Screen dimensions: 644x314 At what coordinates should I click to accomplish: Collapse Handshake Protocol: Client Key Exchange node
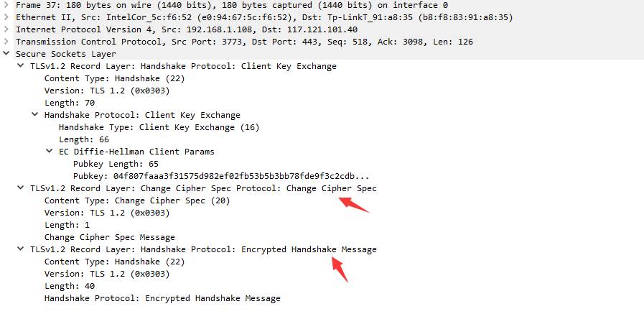[x=35, y=115]
